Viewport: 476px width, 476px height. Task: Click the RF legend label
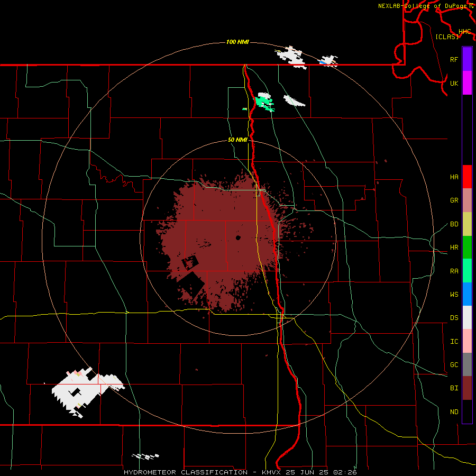click(x=454, y=59)
